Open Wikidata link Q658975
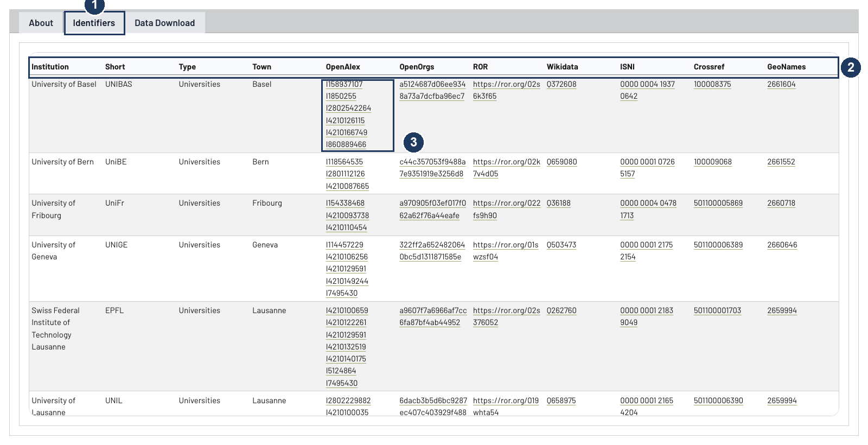The image size is (868, 445). 561,400
